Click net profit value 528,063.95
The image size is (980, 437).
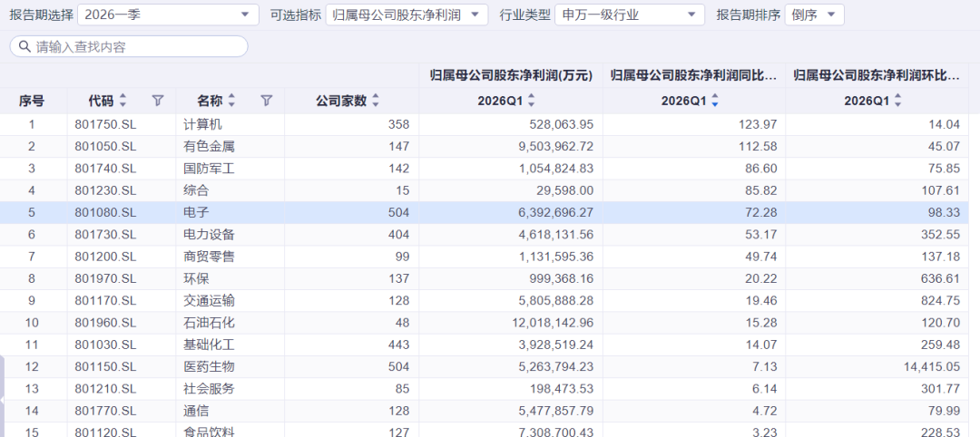[x=560, y=124]
